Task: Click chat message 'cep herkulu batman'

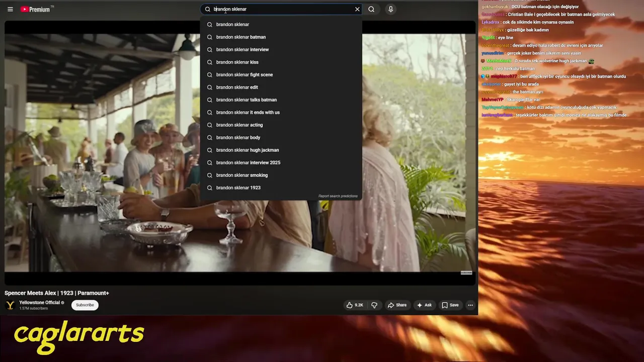Action: 515,68
